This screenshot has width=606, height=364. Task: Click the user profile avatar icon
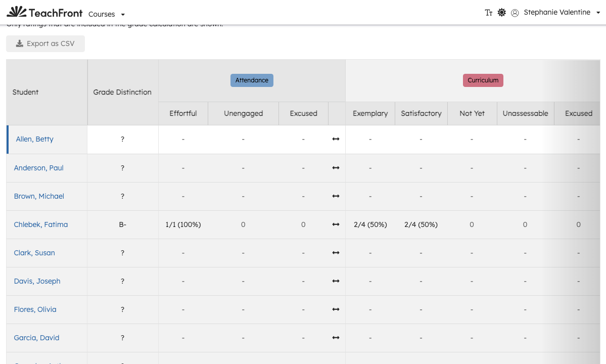pyautogui.click(x=515, y=13)
